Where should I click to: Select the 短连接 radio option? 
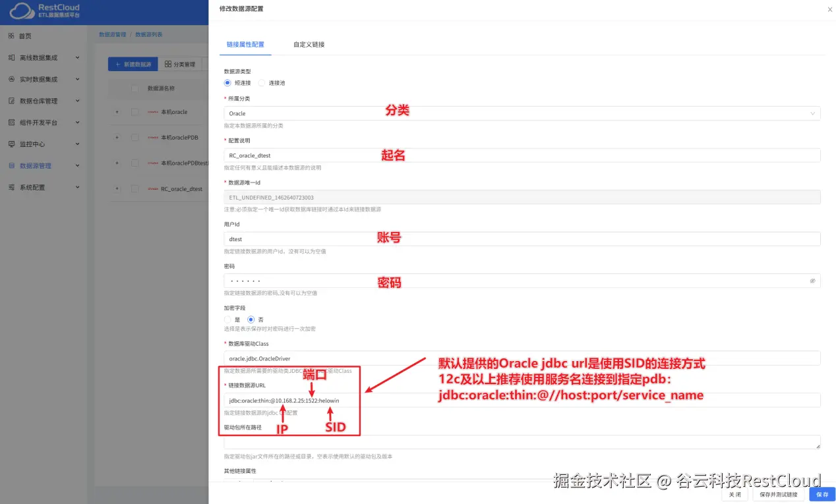[x=227, y=83]
